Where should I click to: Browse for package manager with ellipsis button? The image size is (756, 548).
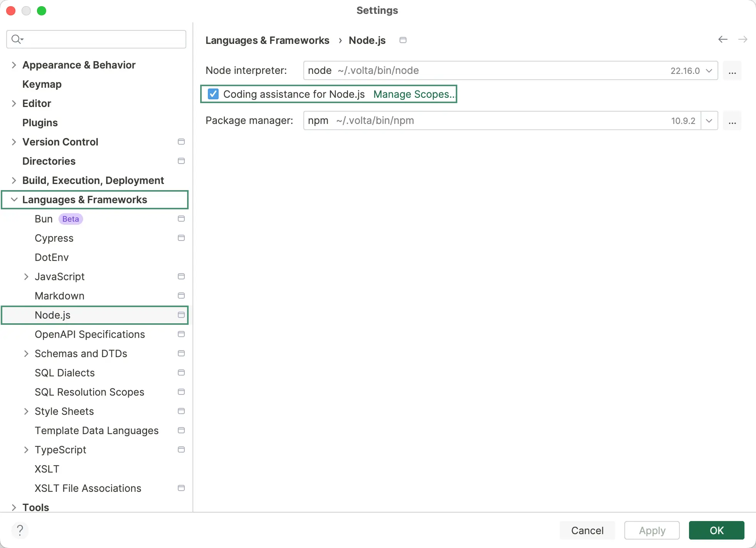click(732, 121)
